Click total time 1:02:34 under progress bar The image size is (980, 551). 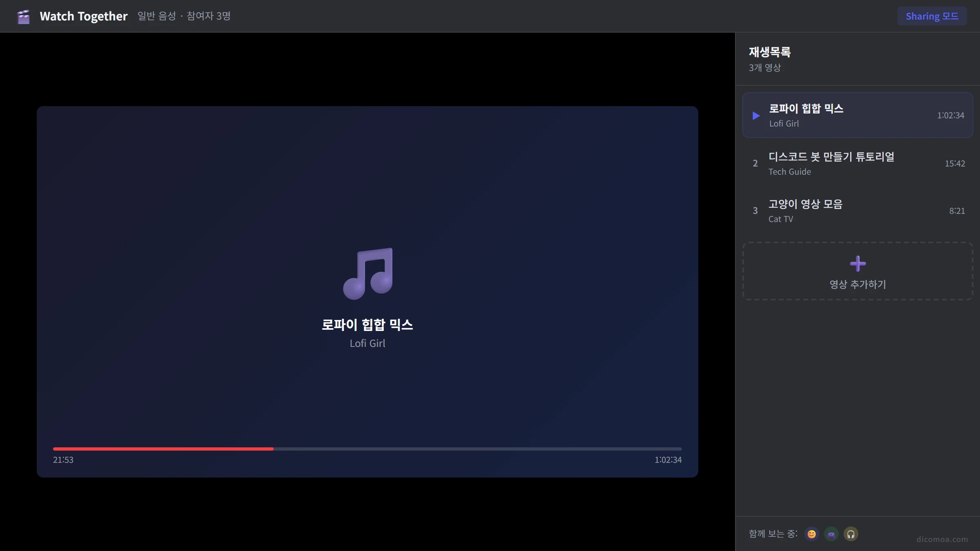point(668,460)
